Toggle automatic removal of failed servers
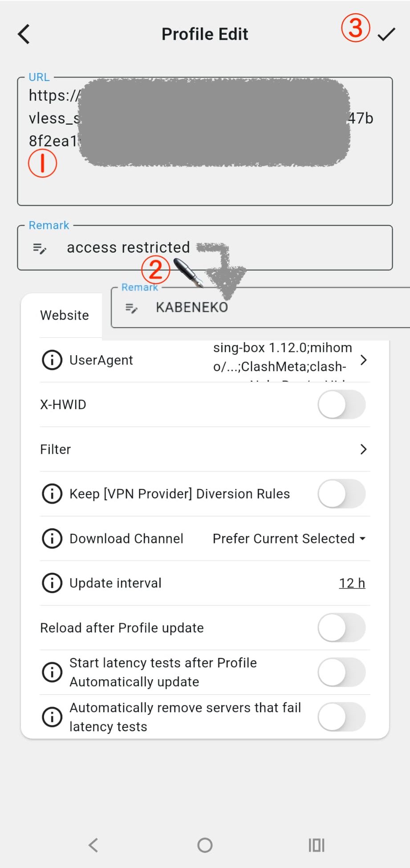410x868 pixels. point(341,717)
